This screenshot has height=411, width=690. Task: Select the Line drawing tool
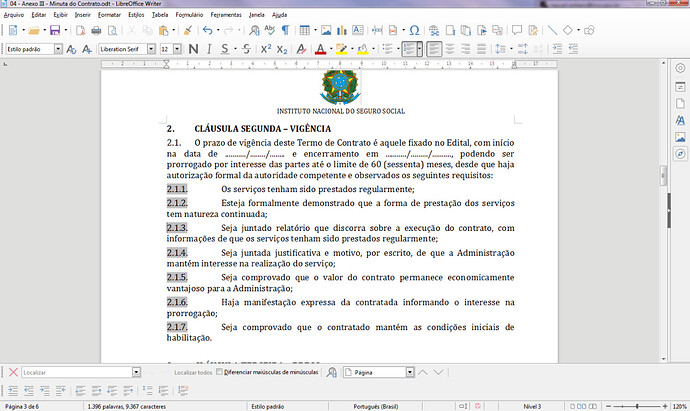coord(552,30)
